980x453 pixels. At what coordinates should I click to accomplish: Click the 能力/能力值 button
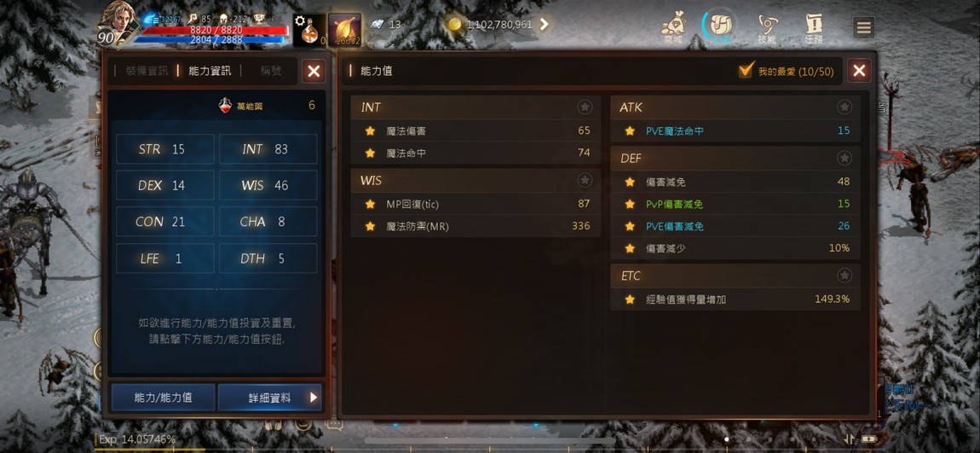(x=163, y=398)
